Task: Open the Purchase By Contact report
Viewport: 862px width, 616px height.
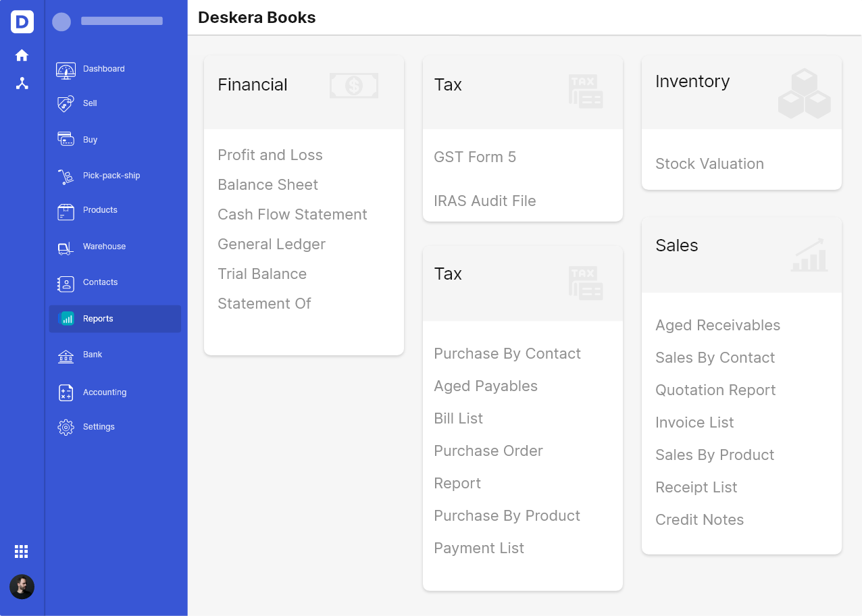Action: [507, 354]
